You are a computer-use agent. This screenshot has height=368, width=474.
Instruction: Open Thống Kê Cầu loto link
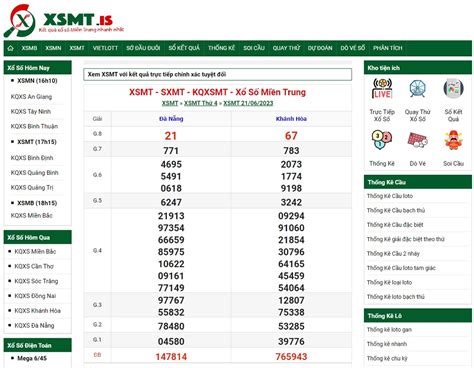[390, 196]
